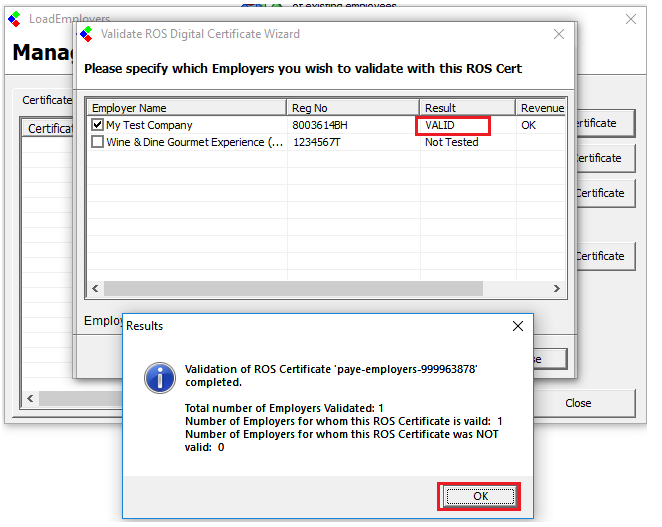The image size is (662, 527).
Task: Tick the Wine & Dine Gourmet Experience checkbox
Action: coord(97,143)
